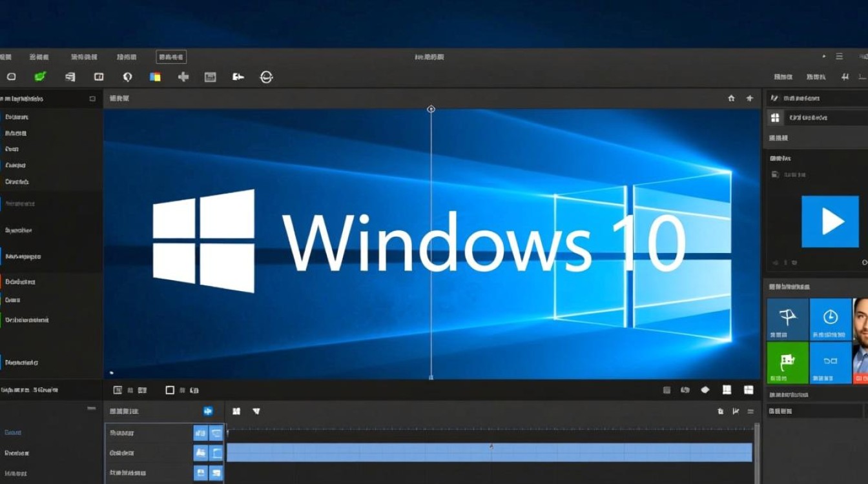868x484 pixels.
Task: Click the diamond keyframe icon above the right timeline
Action: [x=705, y=390]
